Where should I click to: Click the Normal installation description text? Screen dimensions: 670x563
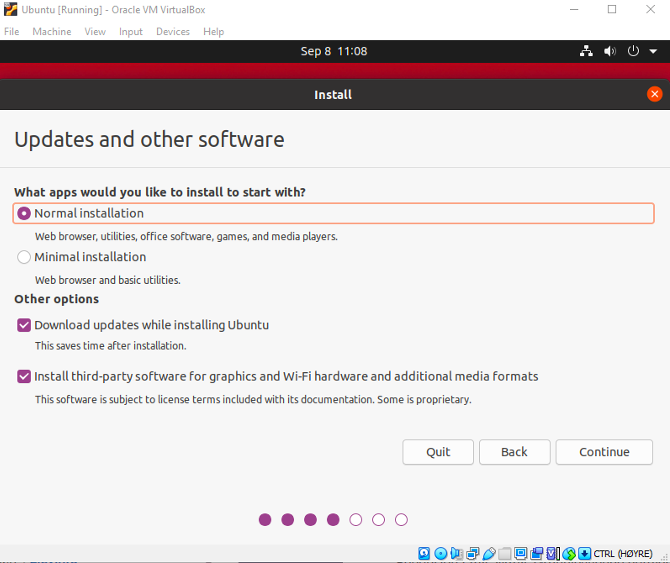click(x=186, y=237)
